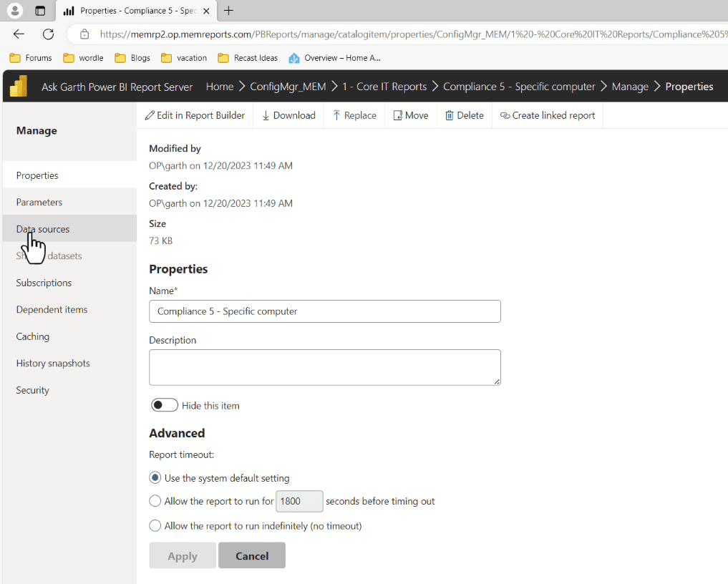
Task: Open the Recast Ideas bookmark folder
Action: pyautogui.click(x=248, y=58)
